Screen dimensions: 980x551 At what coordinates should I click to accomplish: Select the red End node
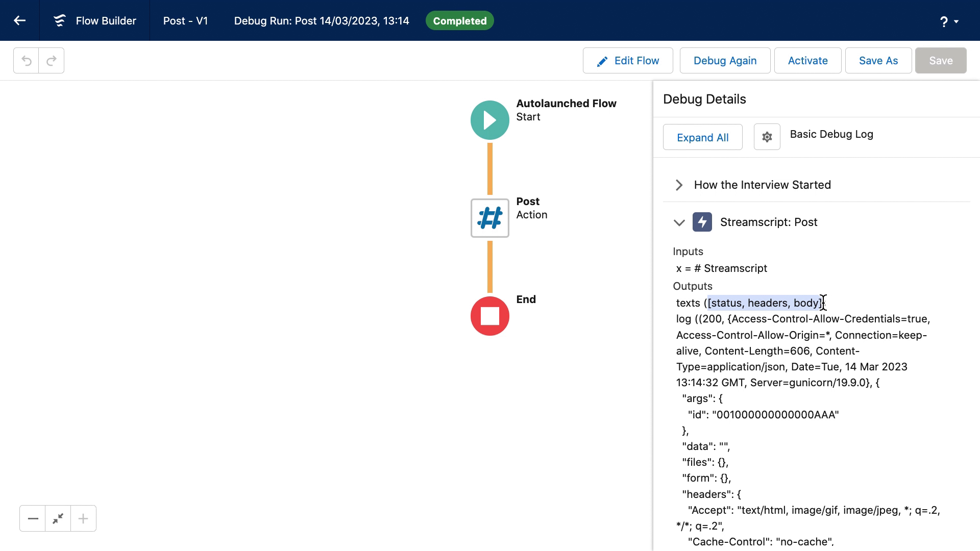point(489,316)
